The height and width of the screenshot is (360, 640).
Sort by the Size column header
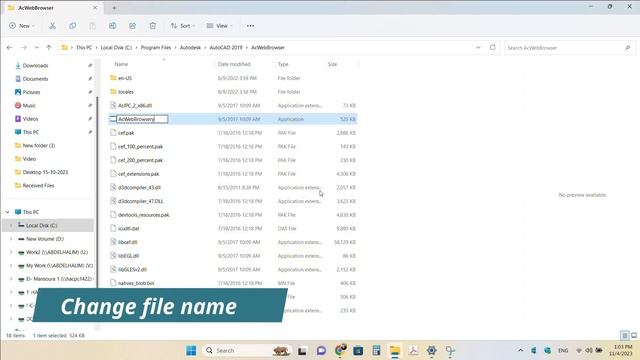(332, 64)
